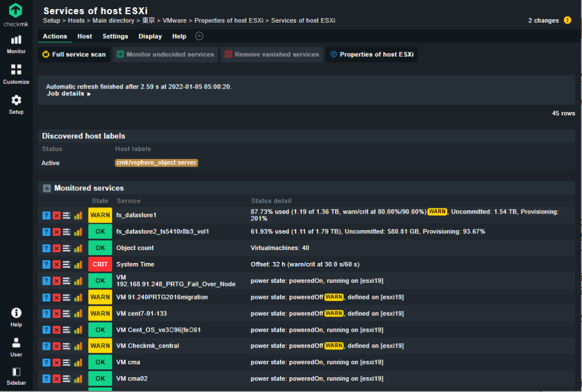Screen dimensions: 582x392
Task: Click the Service column header
Action: [x=128, y=201]
